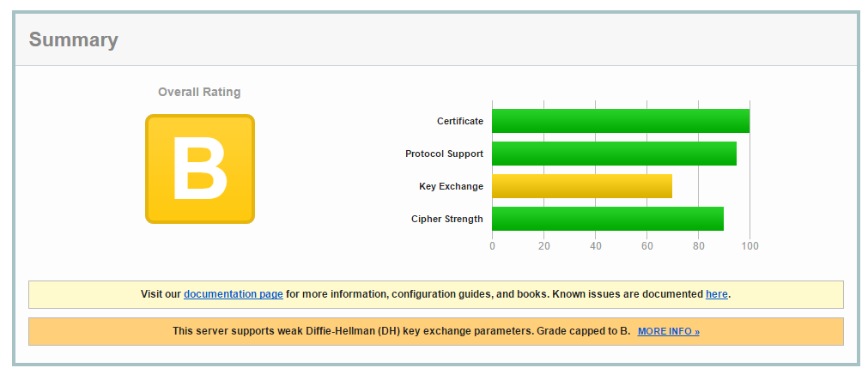
Task: Click the 0 axis value
Action: coord(492,246)
